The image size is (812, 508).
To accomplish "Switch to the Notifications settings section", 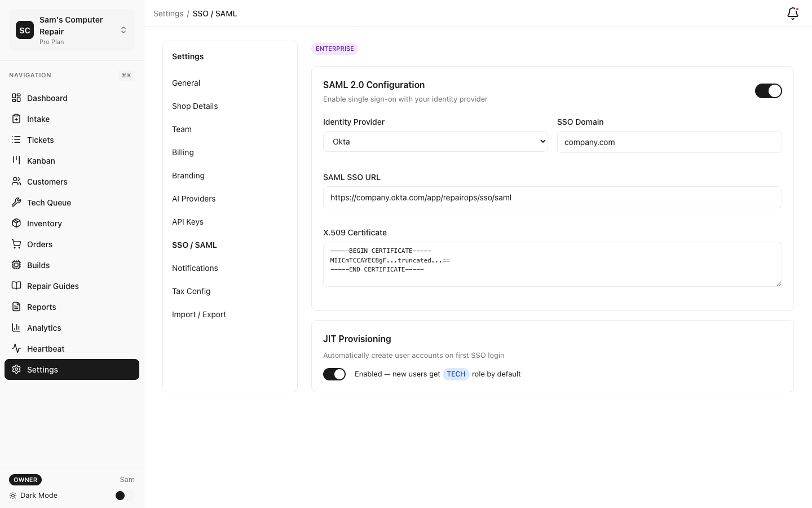I will (x=195, y=268).
